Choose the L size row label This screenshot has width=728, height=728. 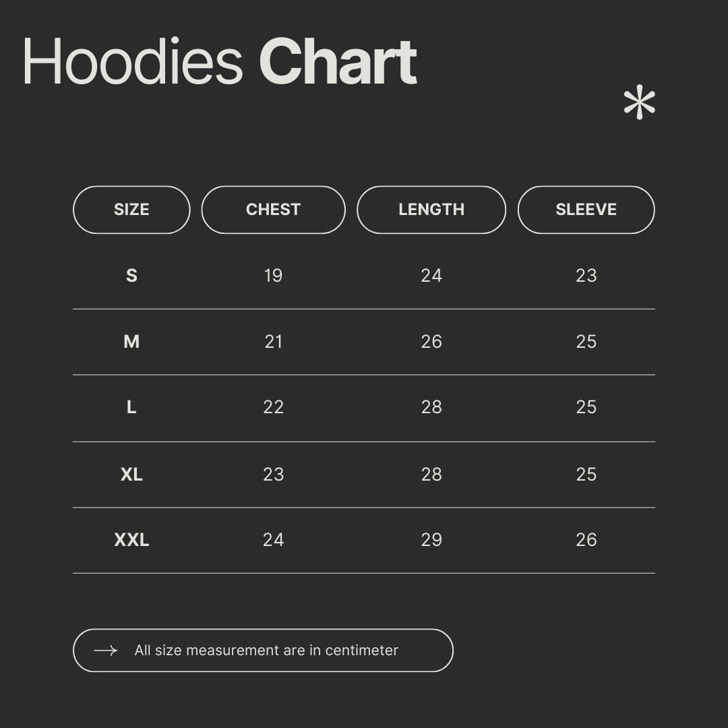[x=131, y=407]
